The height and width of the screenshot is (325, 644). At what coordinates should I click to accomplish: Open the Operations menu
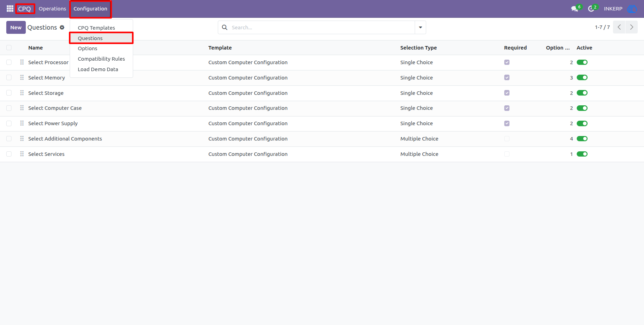click(x=52, y=9)
